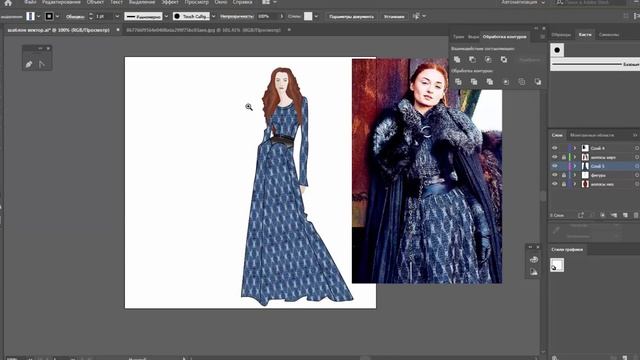
Task: Click the Outline pathfinder icon
Action: coord(522,82)
